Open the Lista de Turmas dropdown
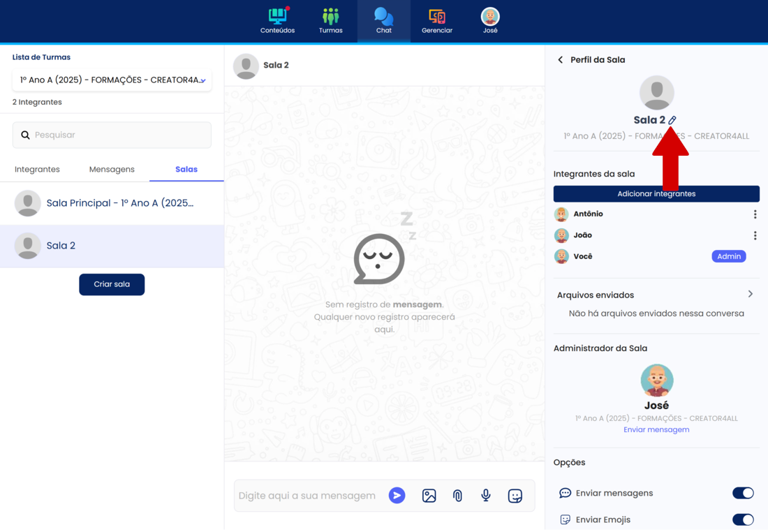Screen dimensions: 768x532 click(x=112, y=80)
